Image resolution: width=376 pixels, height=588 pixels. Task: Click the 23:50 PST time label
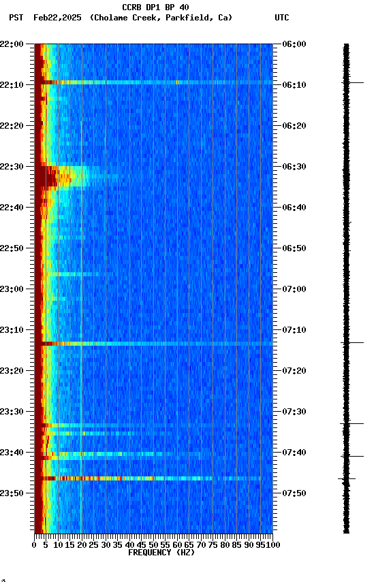[12, 493]
